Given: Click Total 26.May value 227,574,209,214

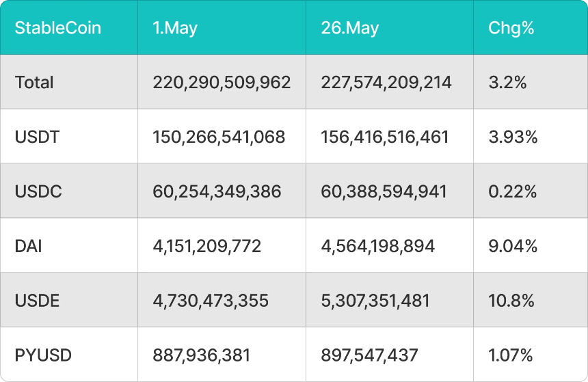Looking at the screenshot, I should tap(386, 83).
